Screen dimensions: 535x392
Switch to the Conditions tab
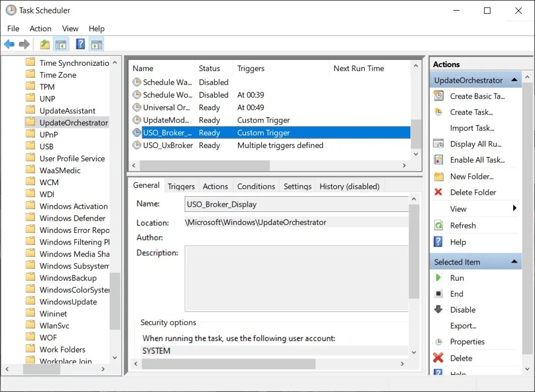(256, 186)
